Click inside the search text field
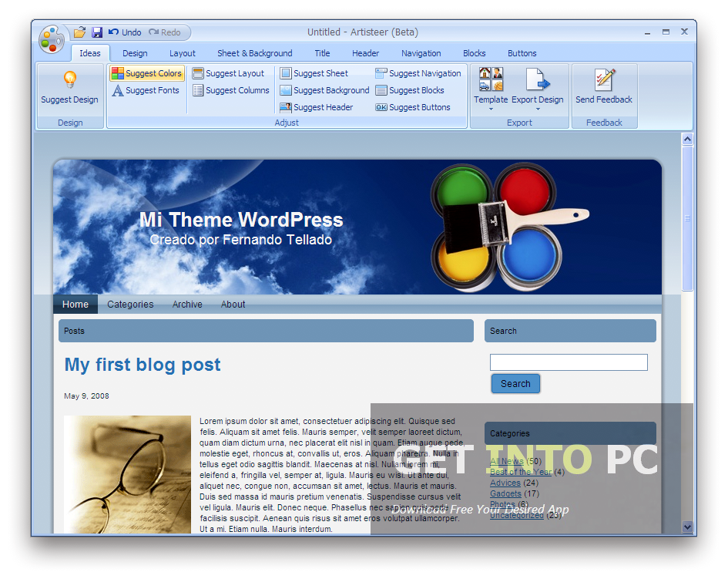The width and height of the screenshot is (728, 579). 569,362
